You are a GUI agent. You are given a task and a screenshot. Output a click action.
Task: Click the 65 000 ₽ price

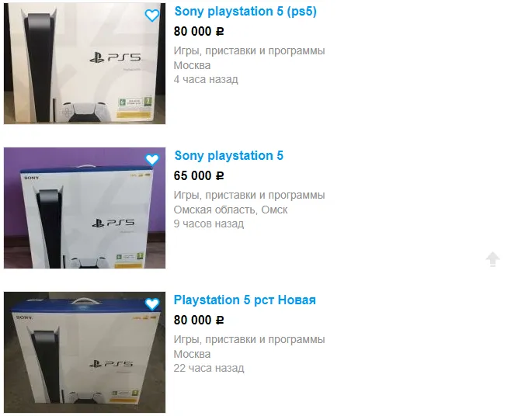click(199, 176)
